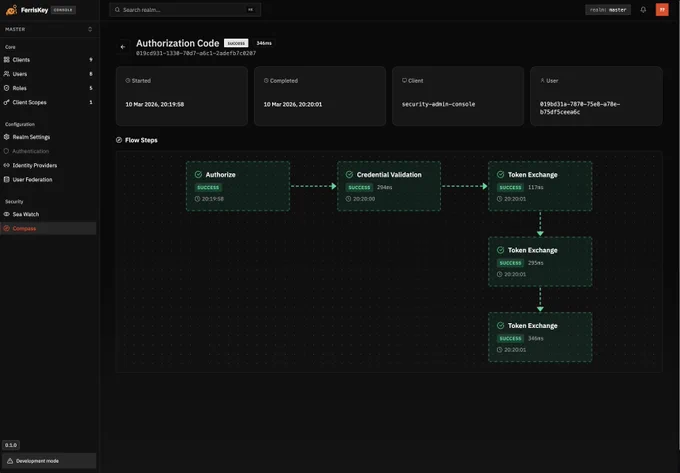Open the MASTER realm switcher
Screen dimensions: 680x473
(48, 29)
